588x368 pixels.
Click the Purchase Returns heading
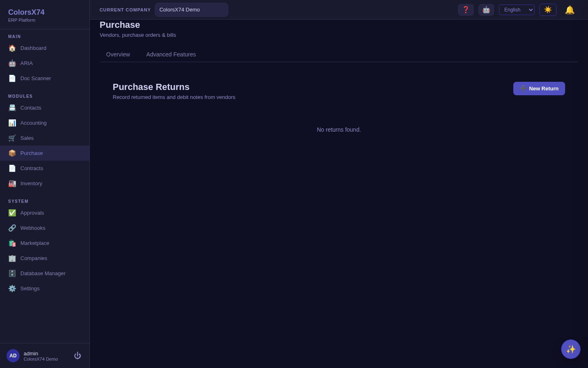(151, 87)
